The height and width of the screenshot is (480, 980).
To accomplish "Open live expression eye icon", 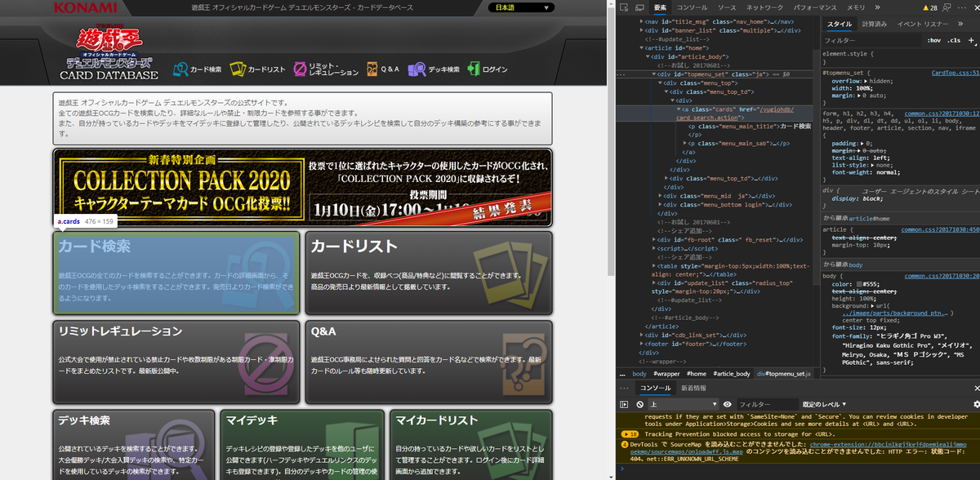I will point(727,404).
